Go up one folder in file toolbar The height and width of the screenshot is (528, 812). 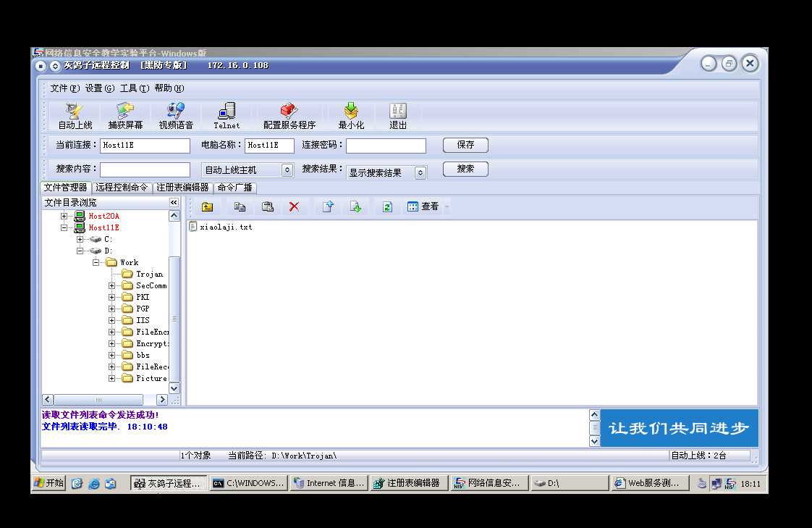[x=207, y=206]
